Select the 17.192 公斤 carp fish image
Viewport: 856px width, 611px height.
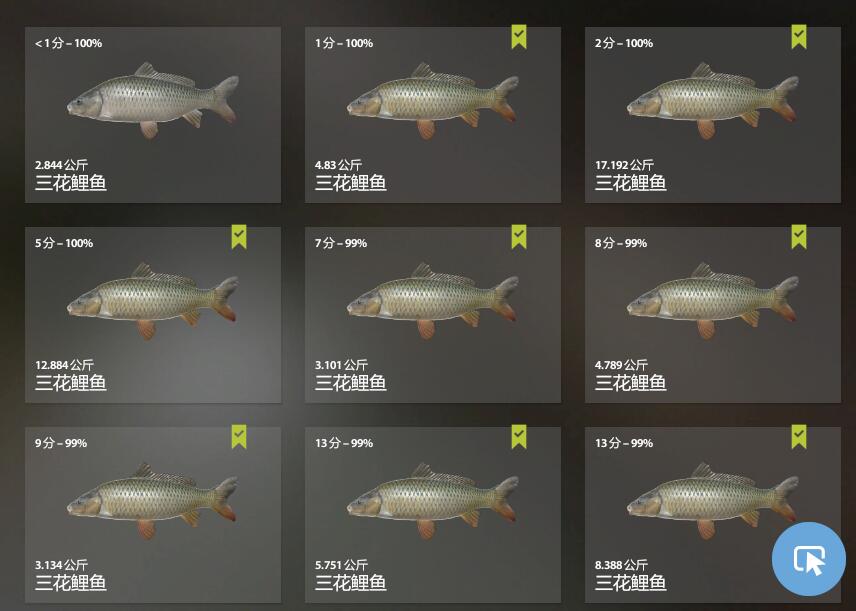[713, 100]
